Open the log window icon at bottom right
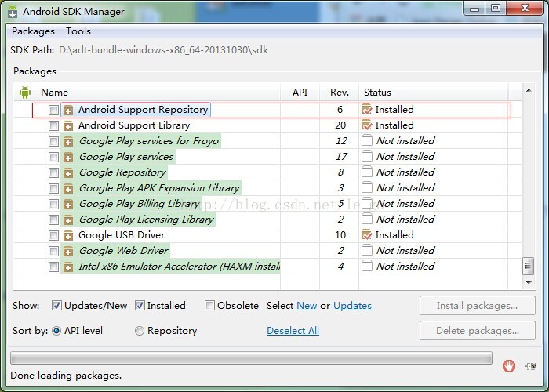Image resolution: width=549 pixels, height=392 pixels. [531, 366]
